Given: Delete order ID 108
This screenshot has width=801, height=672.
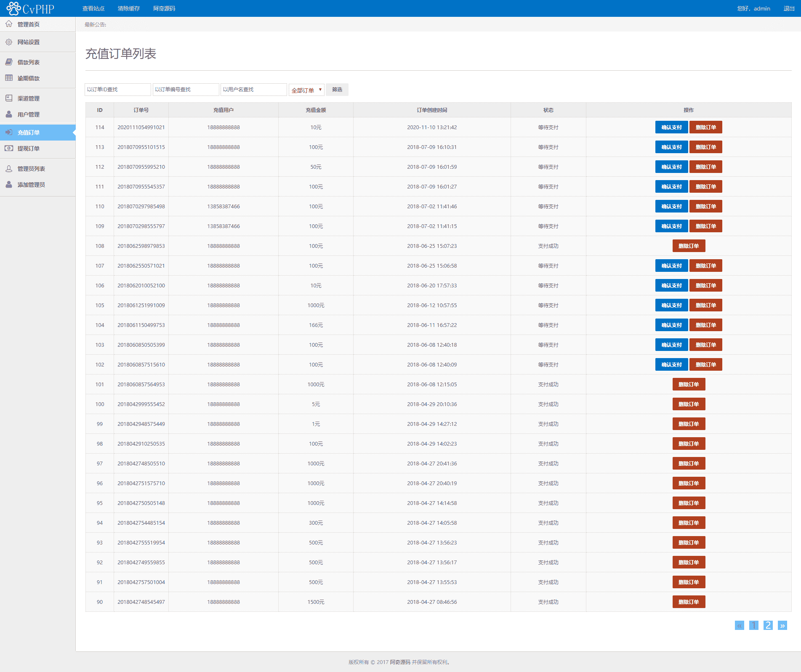Looking at the screenshot, I should tap(689, 246).
